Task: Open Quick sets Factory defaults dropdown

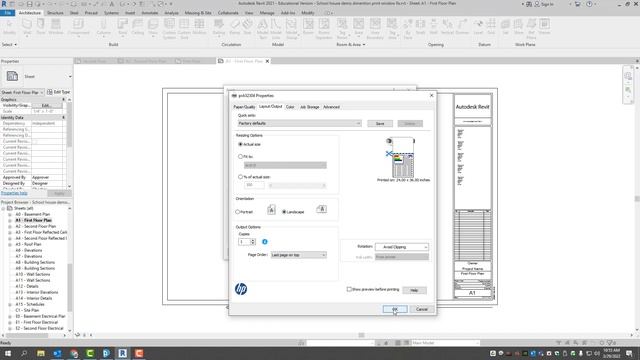Action: (x=300, y=123)
